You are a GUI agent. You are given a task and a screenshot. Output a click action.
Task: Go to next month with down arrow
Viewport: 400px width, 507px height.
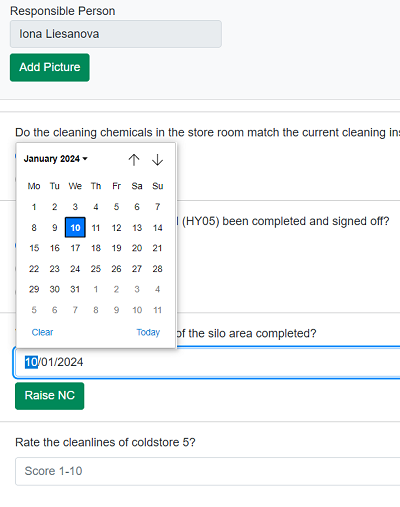click(157, 160)
